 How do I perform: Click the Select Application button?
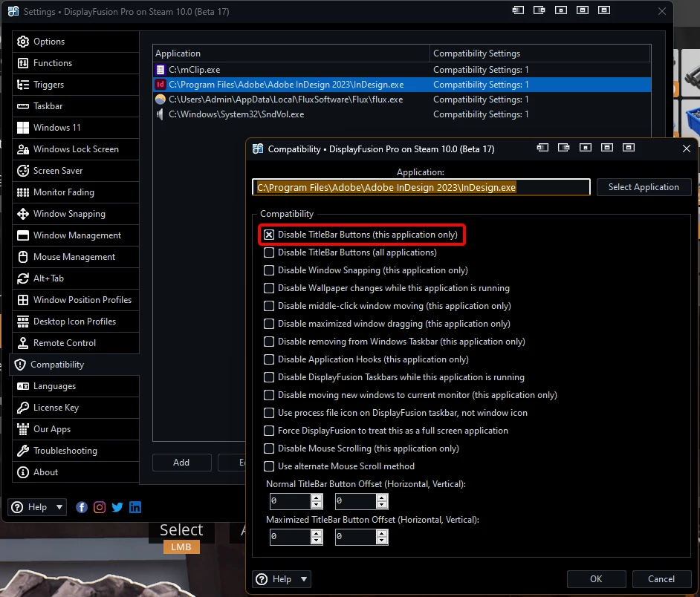coord(644,187)
